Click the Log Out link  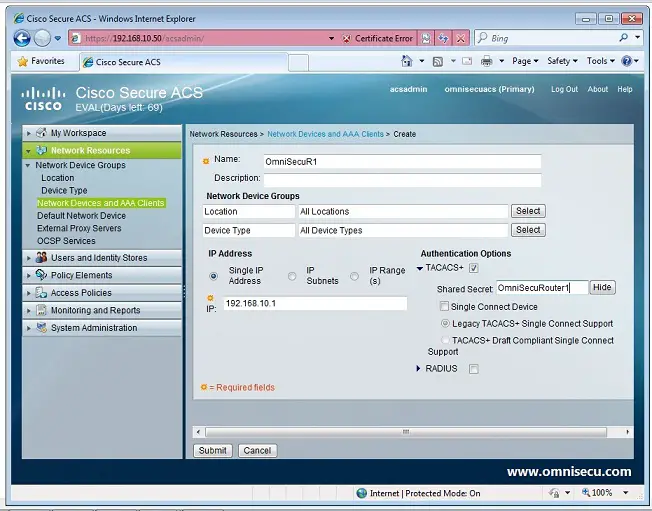(564, 89)
